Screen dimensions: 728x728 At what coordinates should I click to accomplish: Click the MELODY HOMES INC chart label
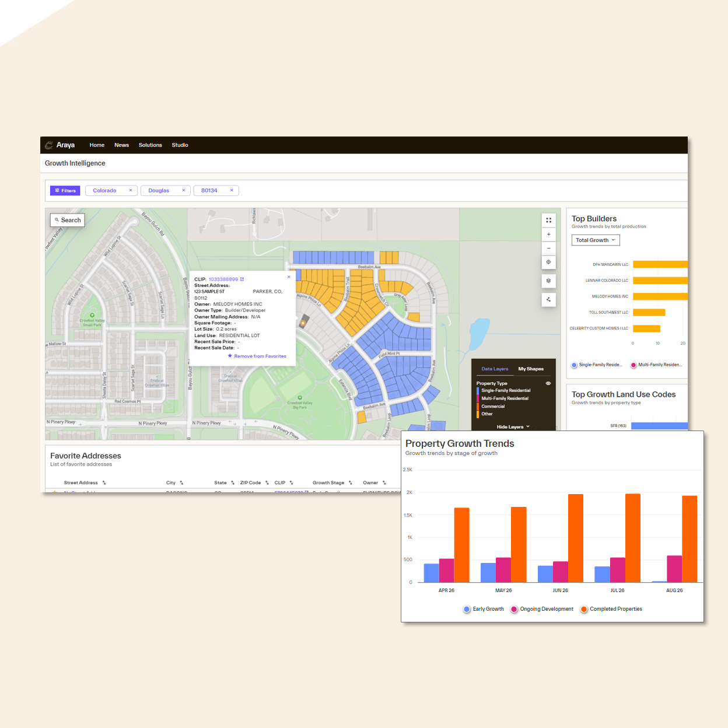(x=610, y=296)
